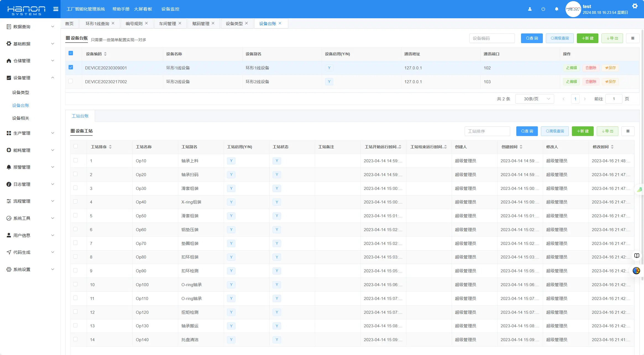
Task: Click the sidebar collapse hamburger icon
Action: tap(56, 9)
